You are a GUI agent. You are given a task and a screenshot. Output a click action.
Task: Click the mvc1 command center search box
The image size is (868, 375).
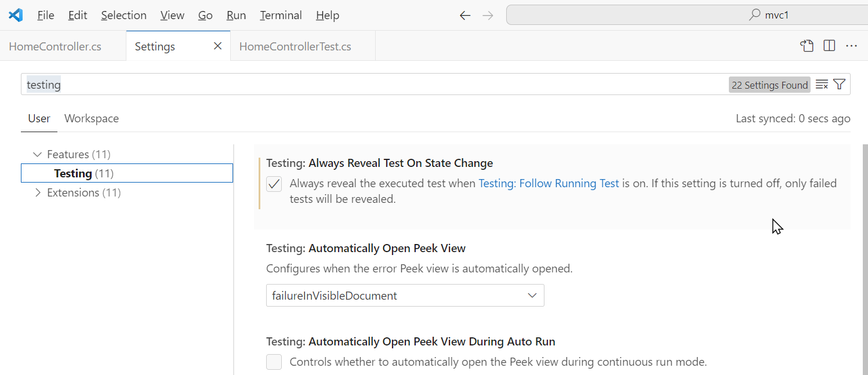pyautogui.click(x=687, y=15)
